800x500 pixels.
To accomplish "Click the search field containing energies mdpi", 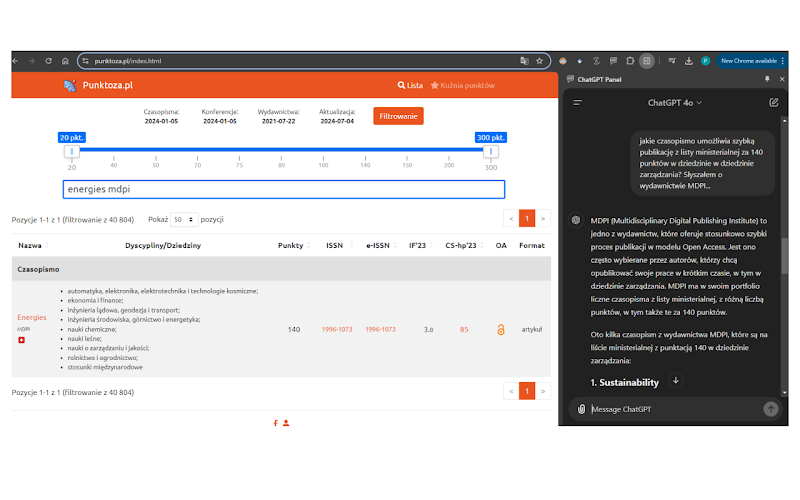I will (x=284, y=189).
